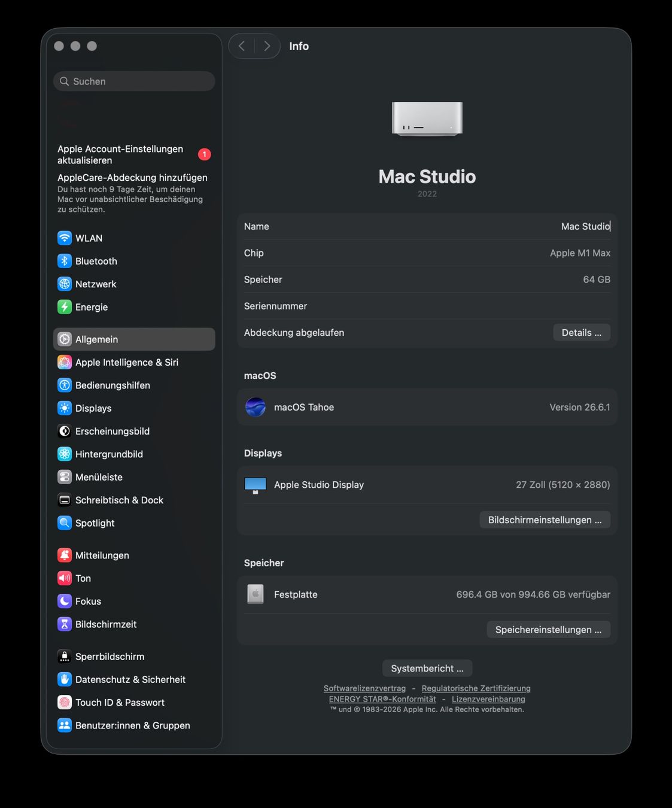Click the Mac Studio device image
This screenshot has width=672, height=808.
click(427, 119)
